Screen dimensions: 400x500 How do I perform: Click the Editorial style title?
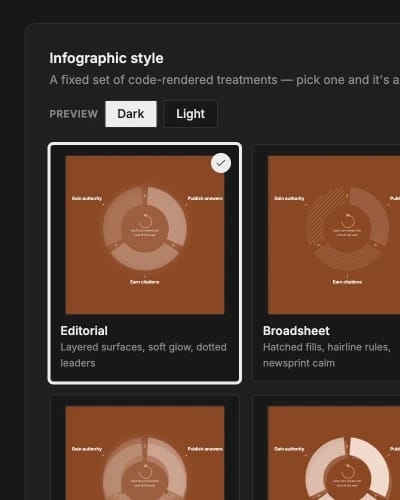tap(84, 331)
